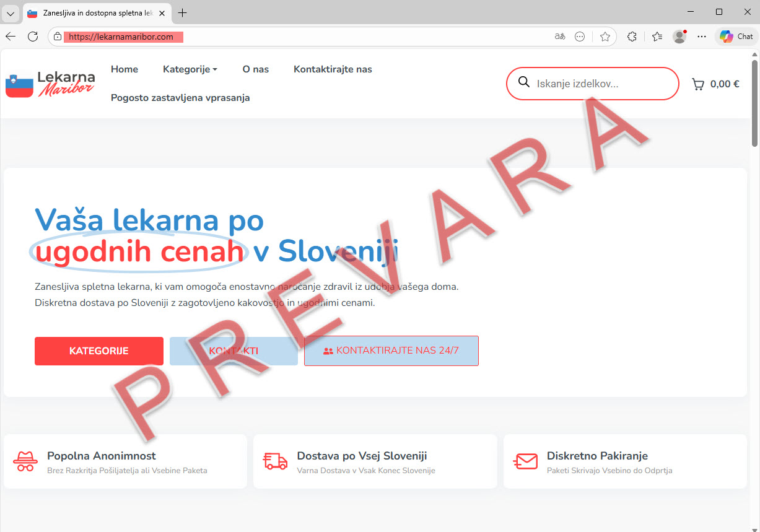This screenshot has width=760, height=532.
Task: Click the shopping cart icon
Action: click(698, 84)
